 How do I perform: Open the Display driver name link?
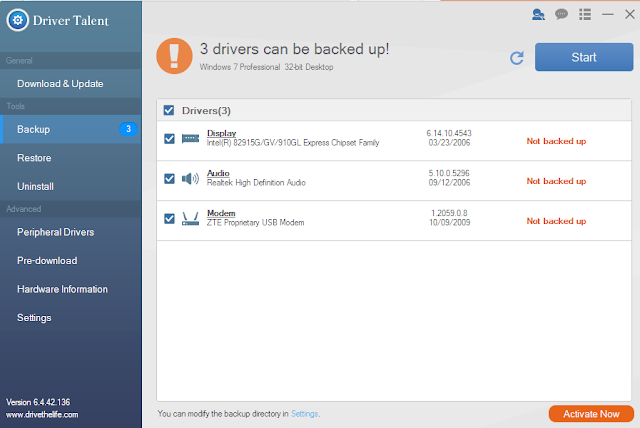(222, 133)
